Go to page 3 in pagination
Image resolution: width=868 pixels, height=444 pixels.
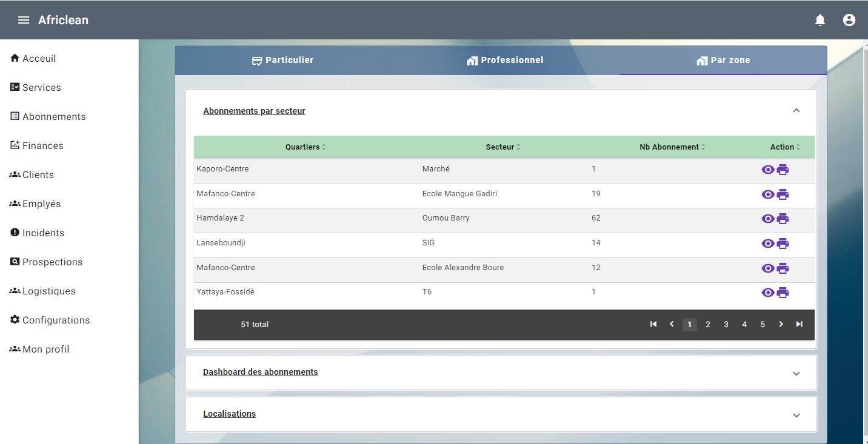click(x=726, y=325)
